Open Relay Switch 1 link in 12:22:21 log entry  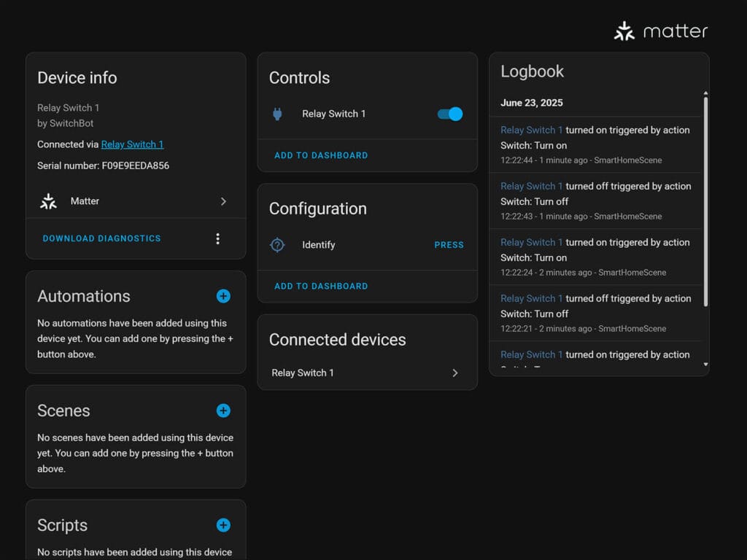pos(531,298)
